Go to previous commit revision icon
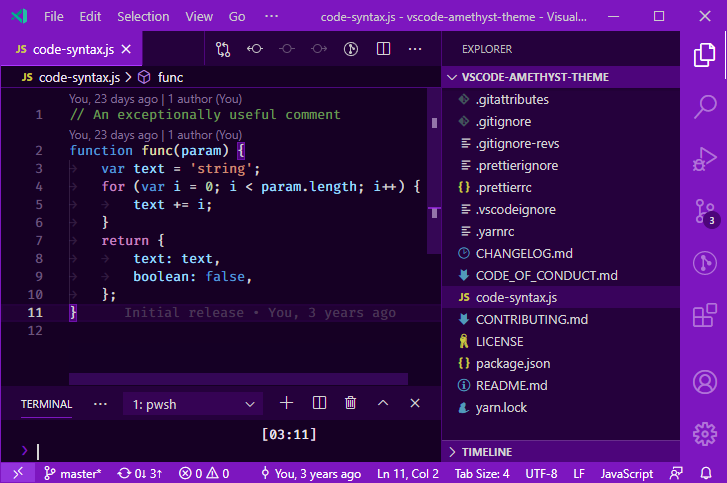Image resolution: width=727 pixels, height=483 pixels. click(x=255, y=49)
